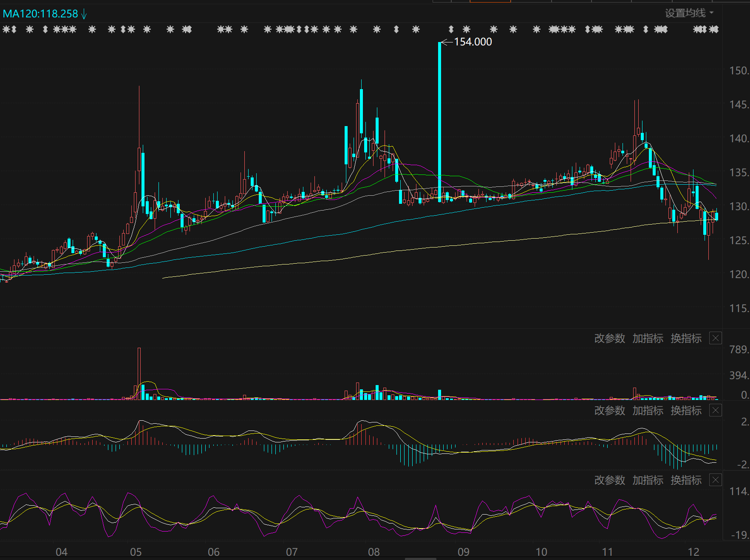Click 加指标 in the volume panel
The image size is (750, 560).
(648, 338)
